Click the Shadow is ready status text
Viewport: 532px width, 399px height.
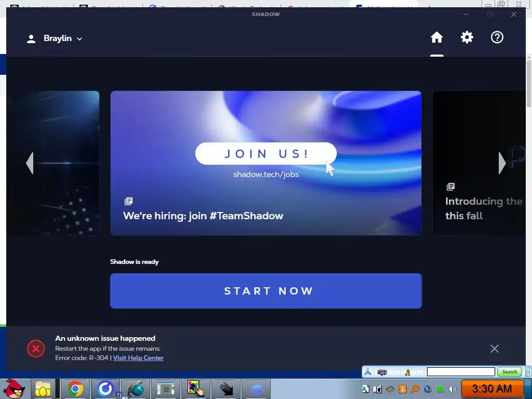(x=135, y=262)
